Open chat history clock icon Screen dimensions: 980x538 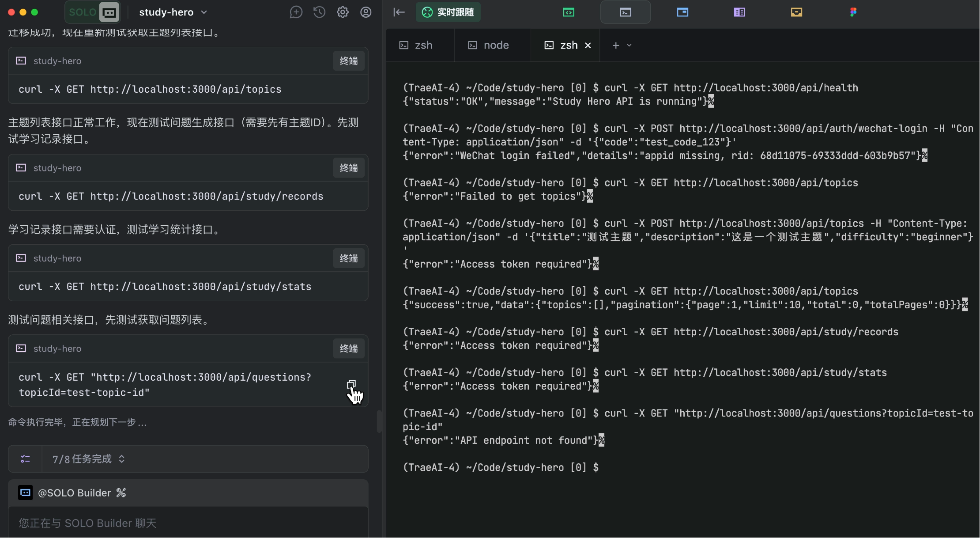(x=319, y=12)
